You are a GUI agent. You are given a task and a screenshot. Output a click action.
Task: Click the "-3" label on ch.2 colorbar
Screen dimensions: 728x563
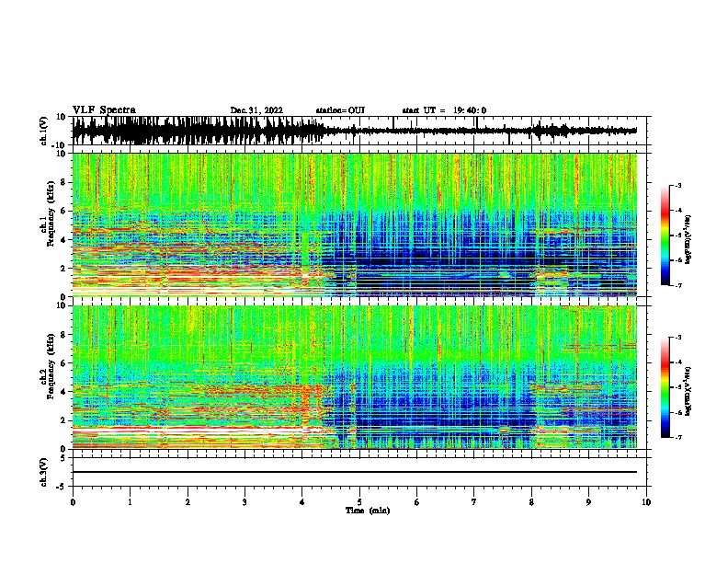pyautogui.click(x=677, y=338)
